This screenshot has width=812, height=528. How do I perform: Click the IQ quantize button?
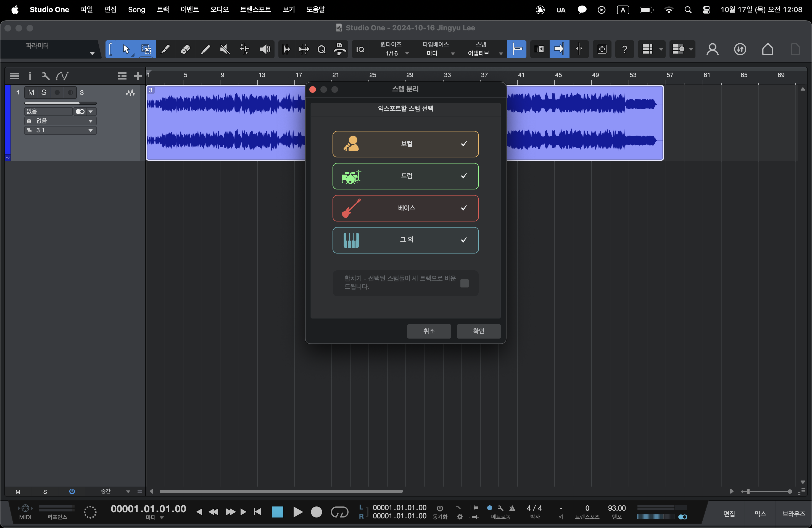(360, 49)
